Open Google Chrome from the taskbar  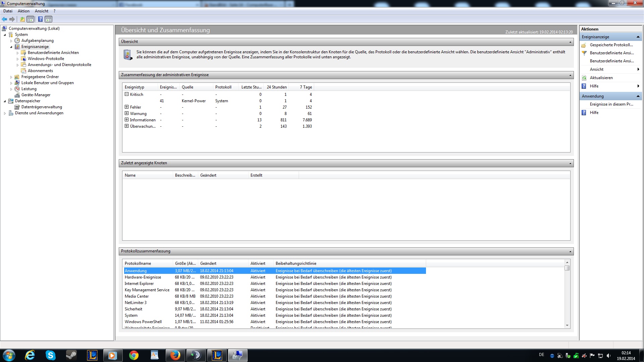coord(134,355)
